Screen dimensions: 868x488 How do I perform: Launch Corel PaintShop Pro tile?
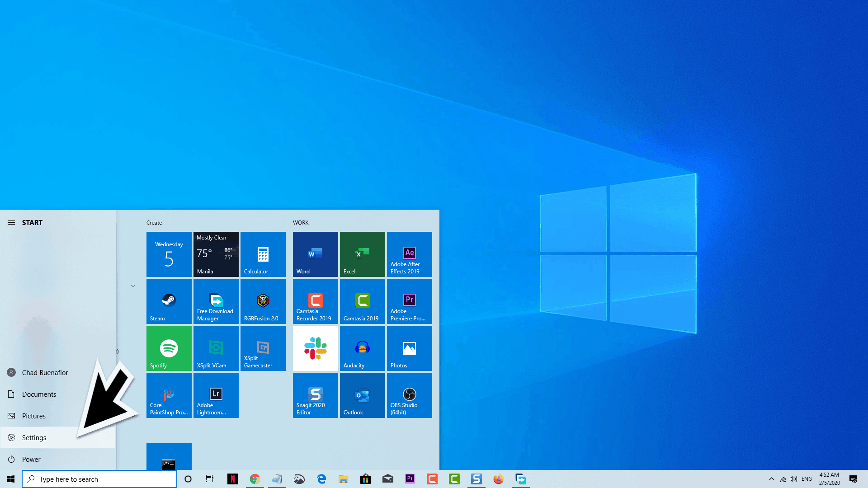click(x=169, y=395)
